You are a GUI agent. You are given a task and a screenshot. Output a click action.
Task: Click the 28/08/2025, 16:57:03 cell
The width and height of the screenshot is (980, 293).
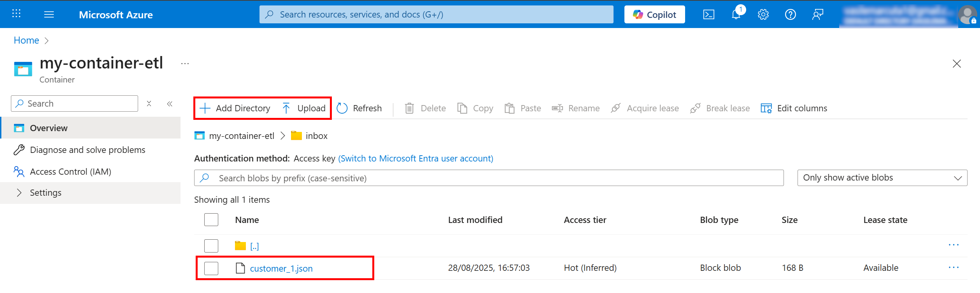click(489, 268)
